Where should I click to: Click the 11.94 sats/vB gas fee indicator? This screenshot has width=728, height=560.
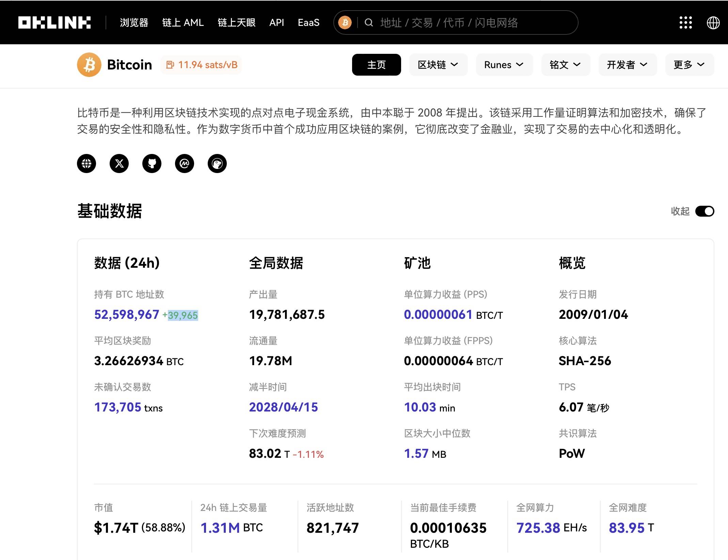point(201,65)
